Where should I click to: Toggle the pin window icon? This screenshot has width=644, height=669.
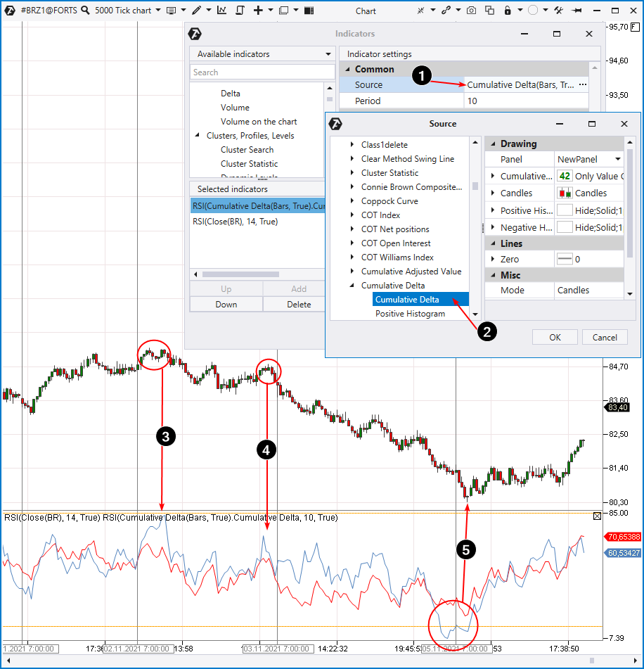(x=577, y=11)
